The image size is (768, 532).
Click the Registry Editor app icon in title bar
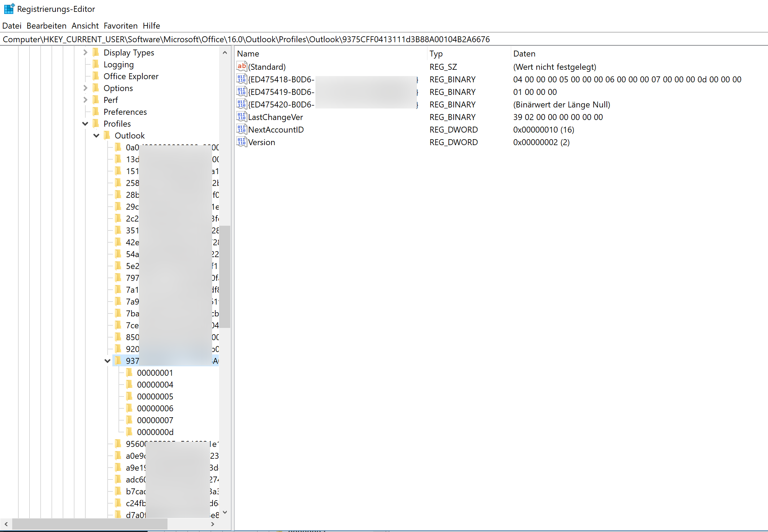tap(9, 9)
